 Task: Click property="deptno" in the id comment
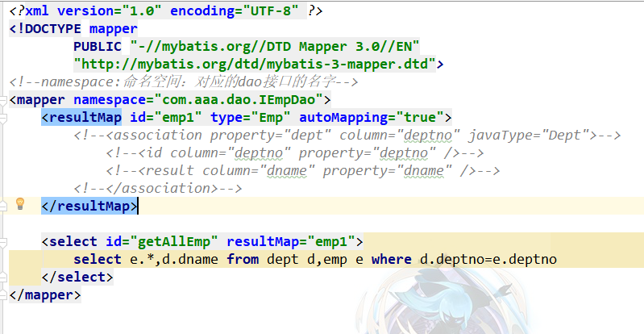coord(368,152)
